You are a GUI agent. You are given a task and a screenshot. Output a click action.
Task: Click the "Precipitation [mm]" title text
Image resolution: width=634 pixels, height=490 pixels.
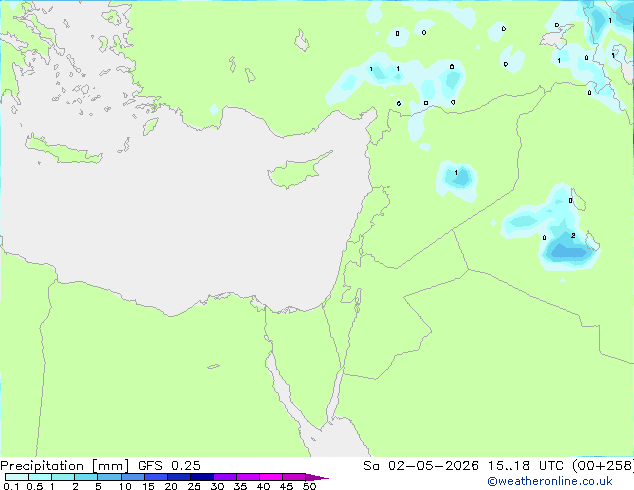click(65, 466)
